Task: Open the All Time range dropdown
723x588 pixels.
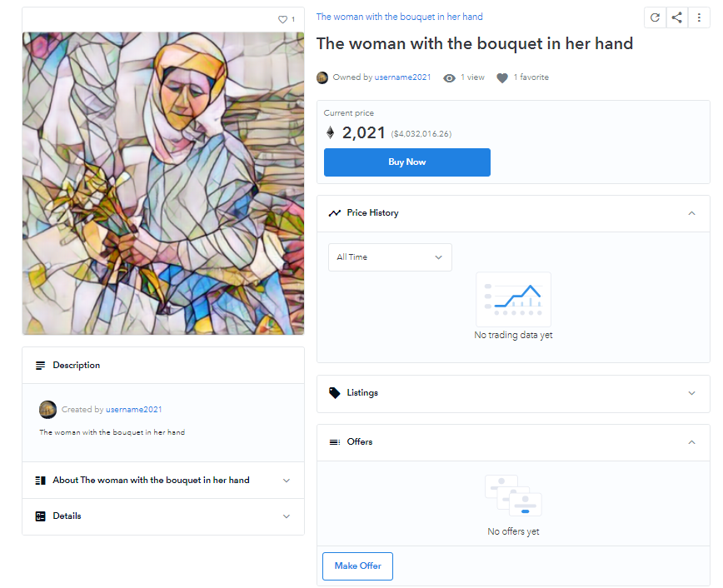Action: click(390, 257)
